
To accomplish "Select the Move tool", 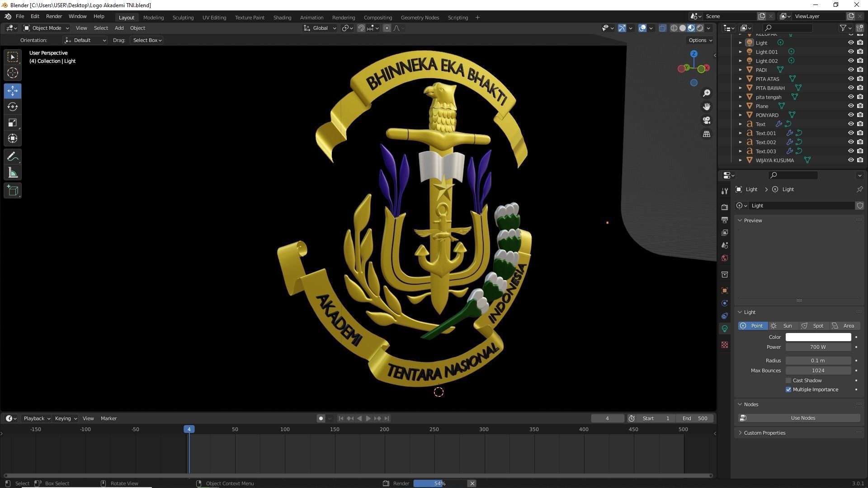I will pos(13,91).
